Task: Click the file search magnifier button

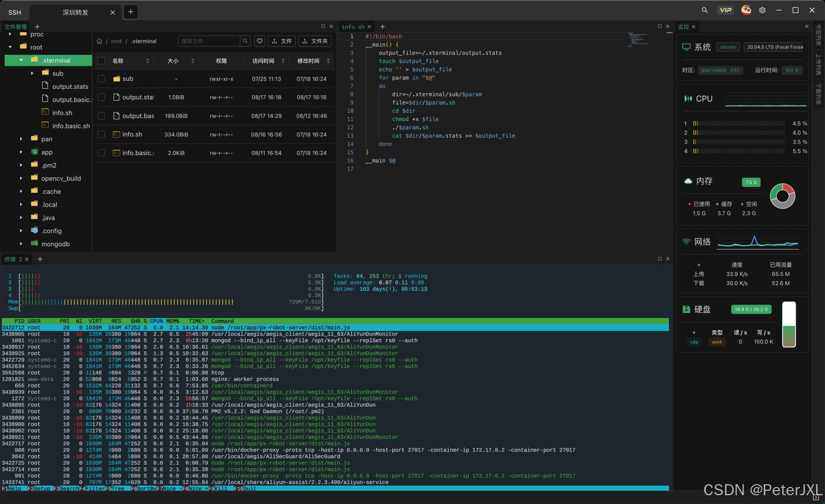Action: [x=245, y=41]
